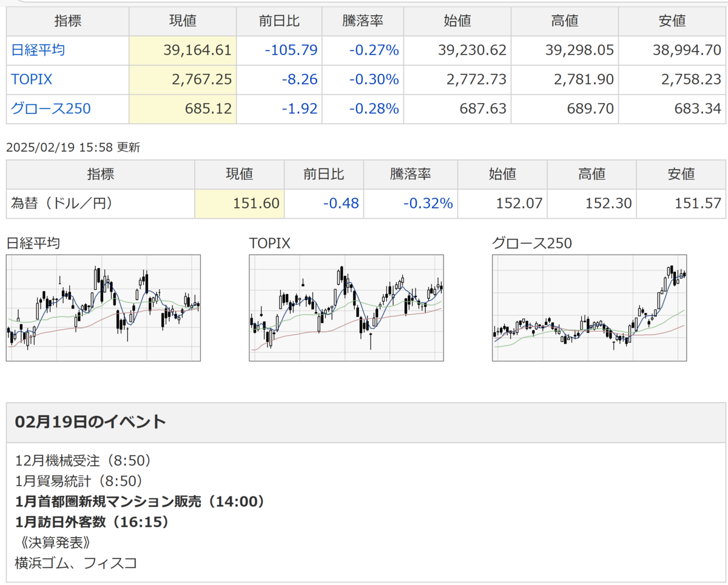Image resolution: width=728 pixels, height=585 pixels.
Task: Select 日経平均 high value 39,298.05
Action: pyautogui.click(x=579, y=50)
